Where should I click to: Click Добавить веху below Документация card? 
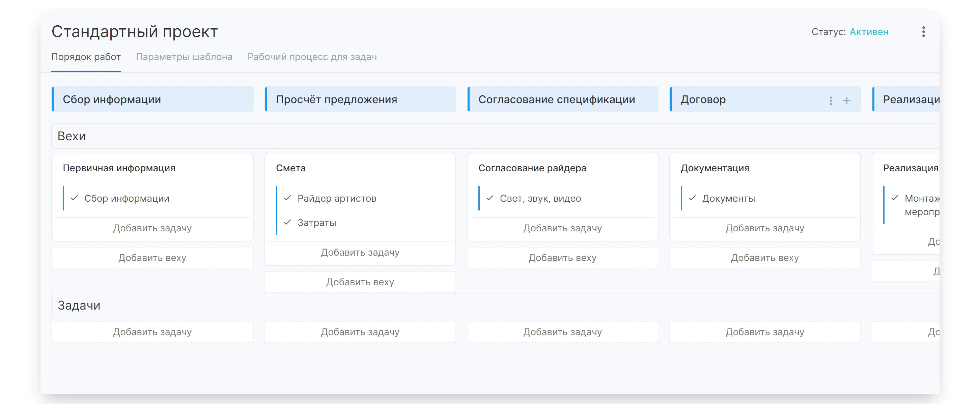click(x=765, y=258)
